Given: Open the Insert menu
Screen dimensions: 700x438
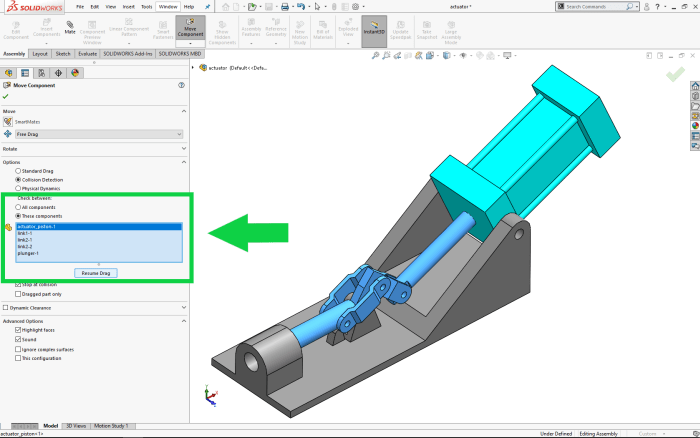Looking at the screenshot, I should 129,7.
